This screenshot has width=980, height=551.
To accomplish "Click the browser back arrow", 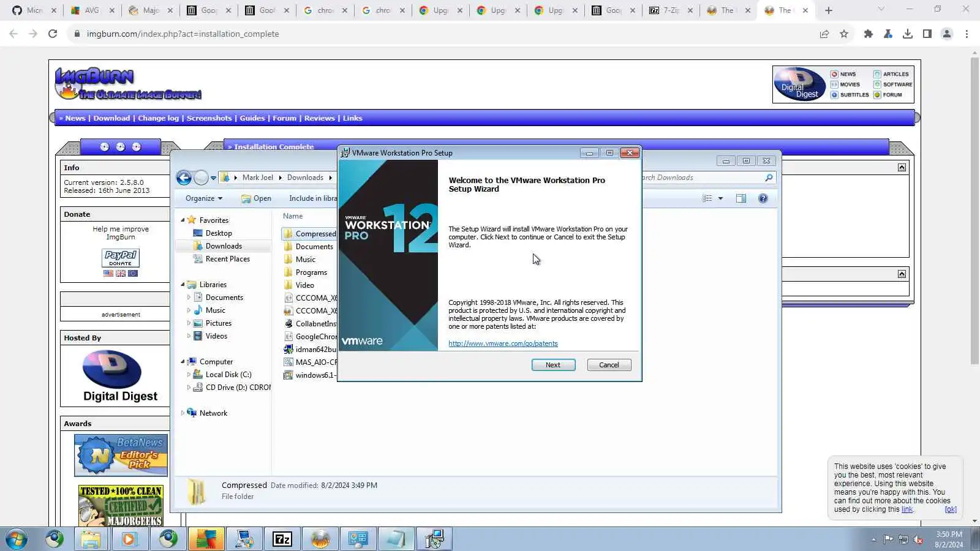I will tap(13, 34).
